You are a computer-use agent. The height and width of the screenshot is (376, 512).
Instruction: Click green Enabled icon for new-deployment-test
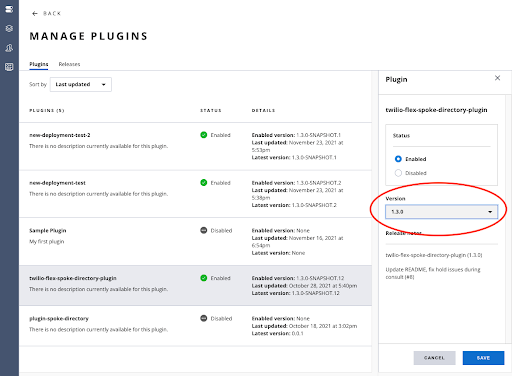[x=203, y=182]
